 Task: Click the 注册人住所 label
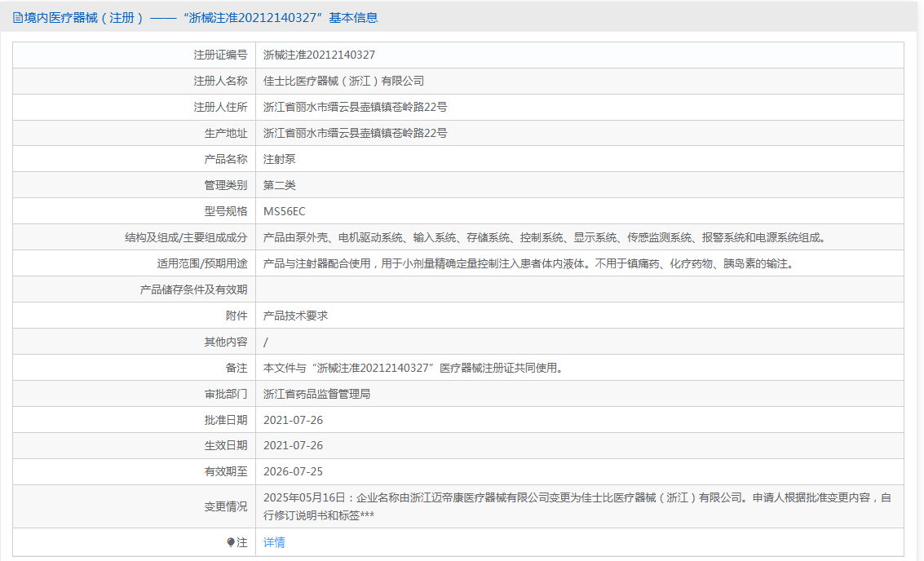tap(220, 107)
